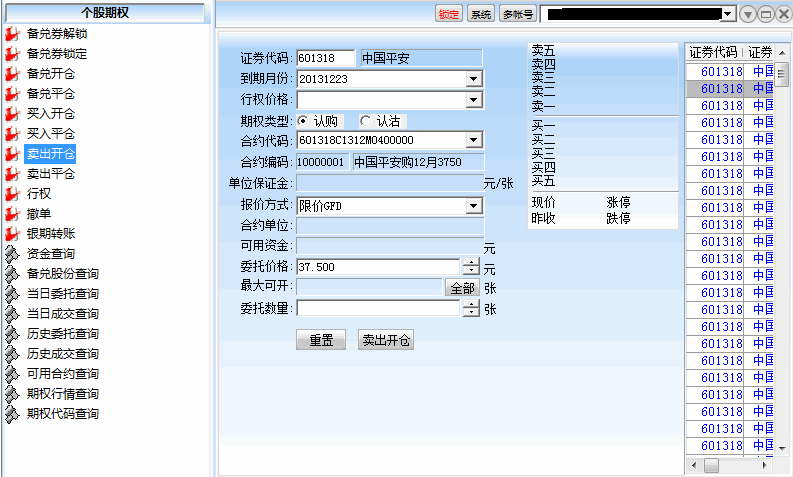Viewport: 793px width, 477px height.
Task: Click the icon next to 行权
Action: pyautogui.click(x=12, y=194)
